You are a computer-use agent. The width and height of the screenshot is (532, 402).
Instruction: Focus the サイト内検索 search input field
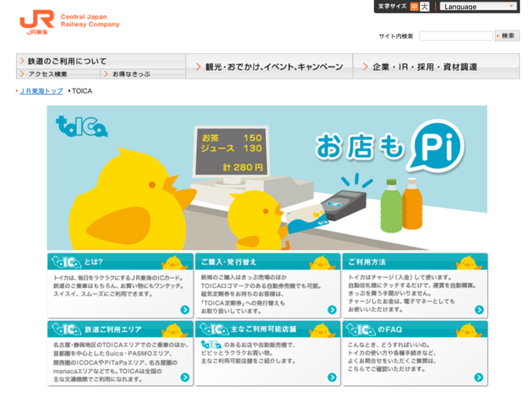[456, 35]
